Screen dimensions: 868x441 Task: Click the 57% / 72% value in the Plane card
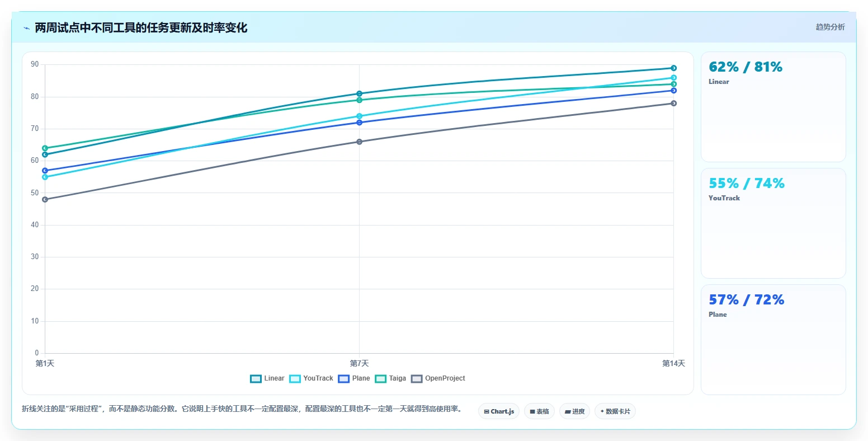(x=747, y=300)
